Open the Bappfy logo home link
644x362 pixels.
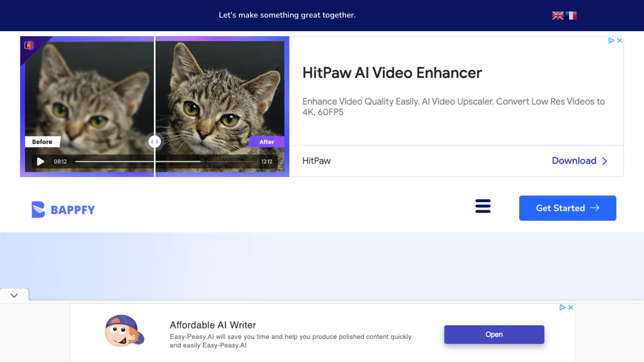point(63,209)
